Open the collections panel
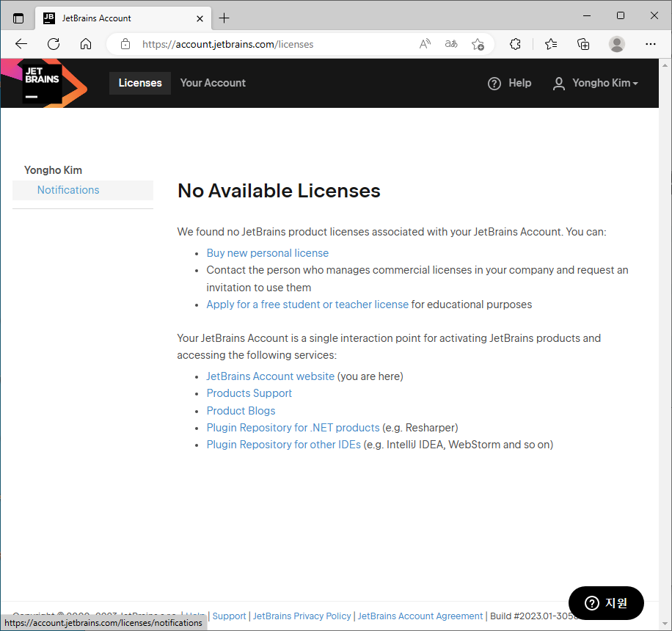 coord(582,44)
